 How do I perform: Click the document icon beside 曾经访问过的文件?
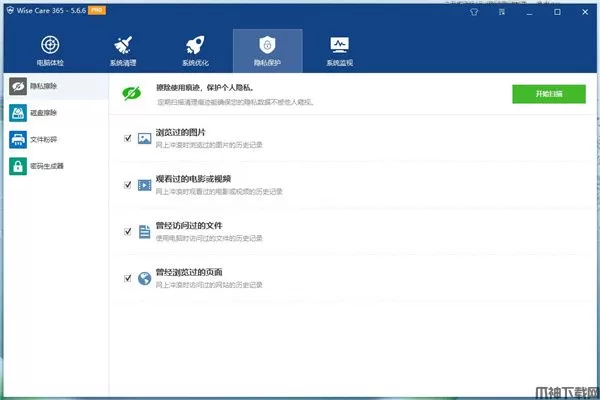(144, 232)
